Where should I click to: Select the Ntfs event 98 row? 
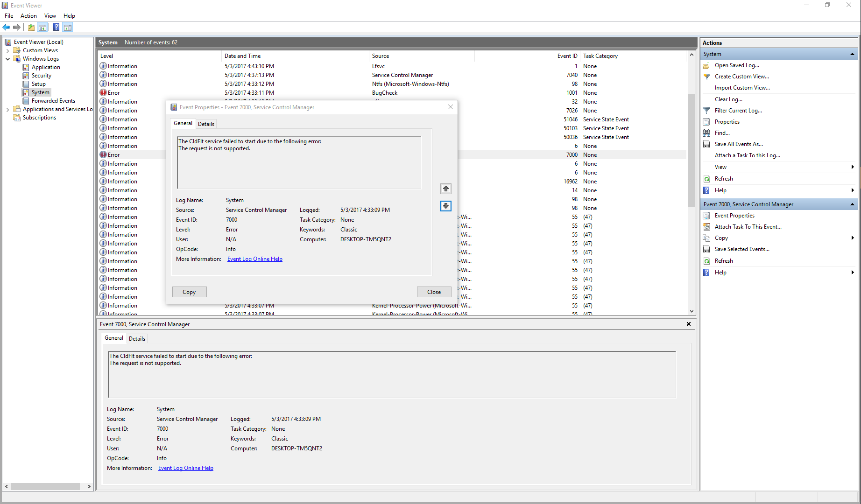[392, 84]
